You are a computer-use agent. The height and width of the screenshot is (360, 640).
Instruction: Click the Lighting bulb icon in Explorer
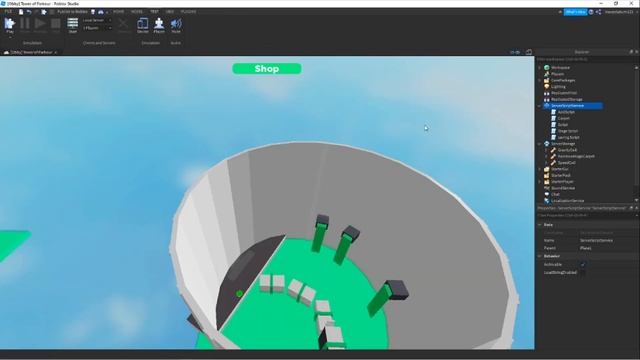(547, 87)
